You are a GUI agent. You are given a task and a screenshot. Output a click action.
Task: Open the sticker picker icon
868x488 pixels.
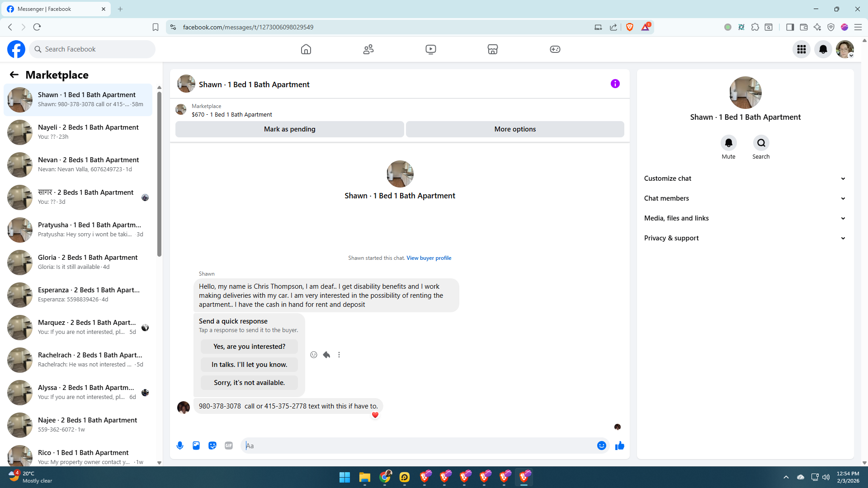[x=212, y=446]
